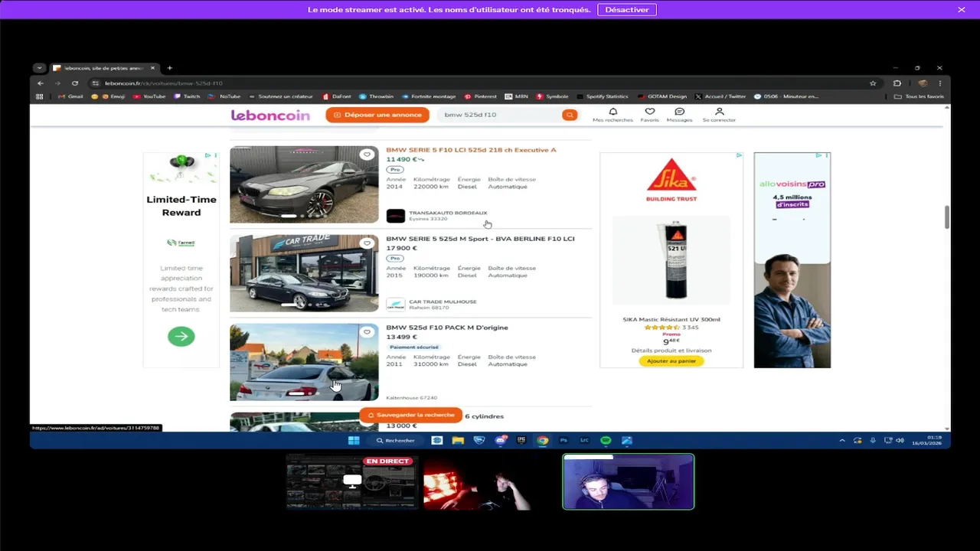Viewport: 980px width, 551px height.
Task: Open the NoTube bookmark
Action: click(x=224, y=96)
